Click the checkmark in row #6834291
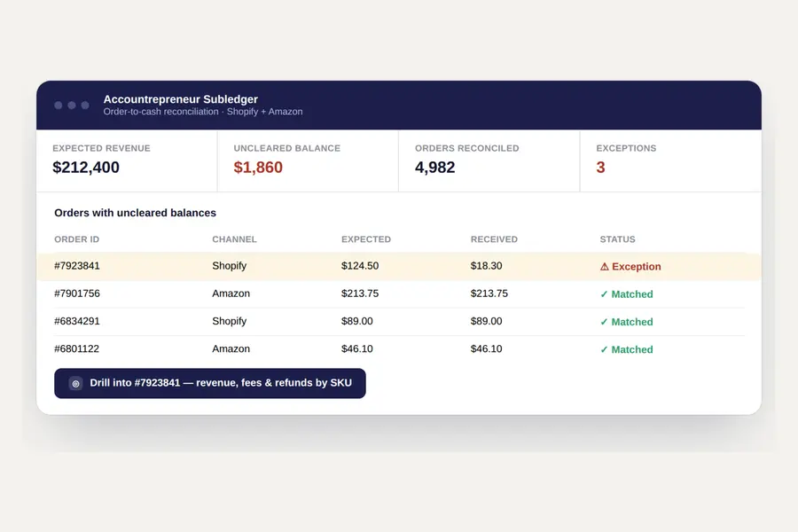Screen dimensions: 798x532 point(604,322)
